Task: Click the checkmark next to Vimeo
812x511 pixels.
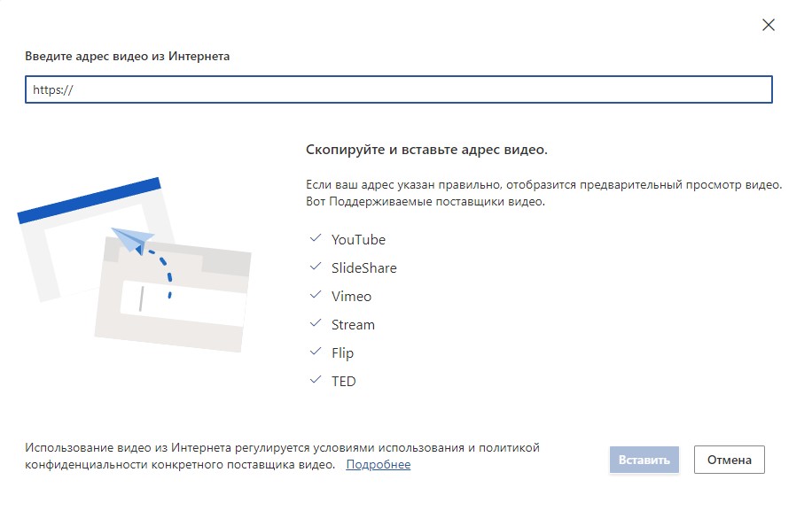Action: tap(316, 296)
